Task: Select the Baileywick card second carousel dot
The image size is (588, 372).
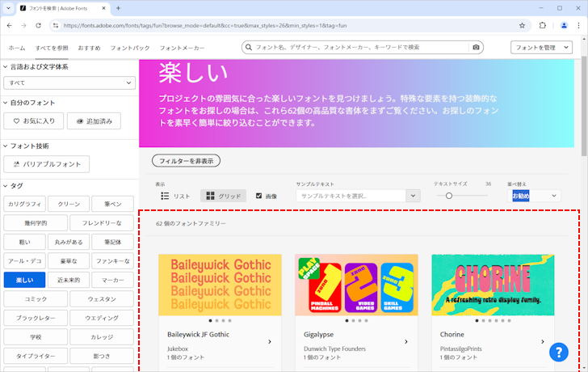Action: (216, 320)
